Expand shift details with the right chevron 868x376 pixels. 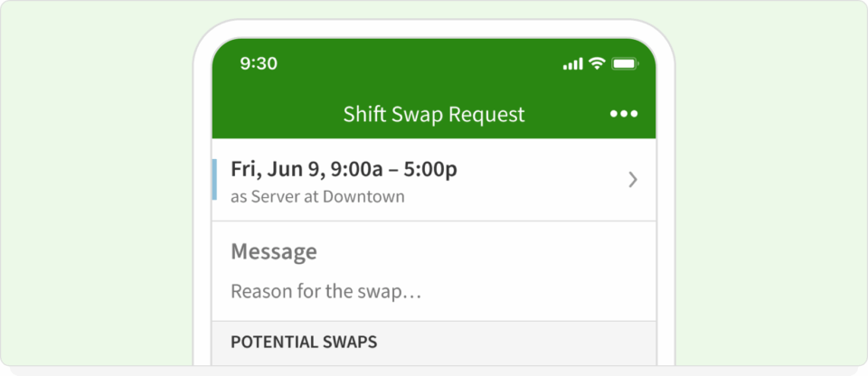pyautogui.click(x=633, y=180)
